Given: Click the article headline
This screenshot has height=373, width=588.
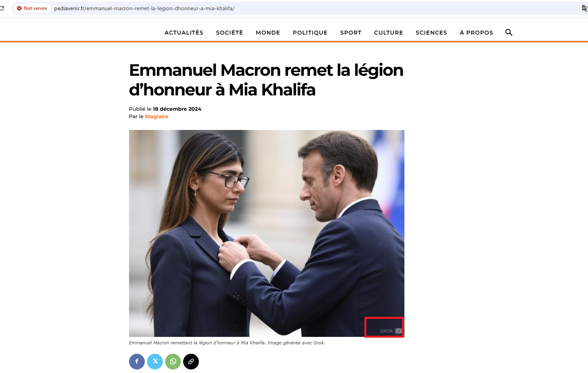Looking at the screenshot, I should click(266, 80).
